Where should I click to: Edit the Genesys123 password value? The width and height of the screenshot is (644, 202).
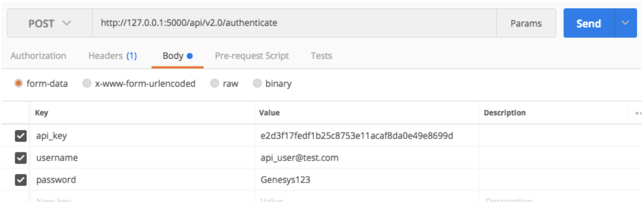tap(285, 180)
